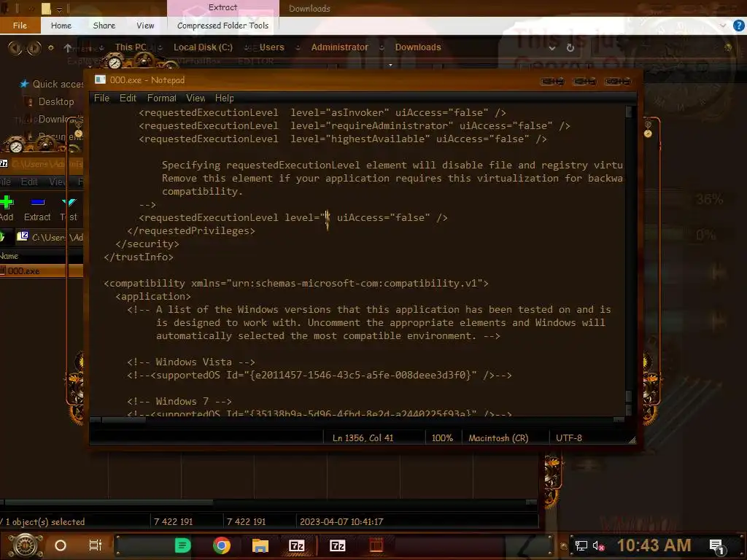Click Notepad window resize grip
Viewport: 747px width, 560px height.
632,440
